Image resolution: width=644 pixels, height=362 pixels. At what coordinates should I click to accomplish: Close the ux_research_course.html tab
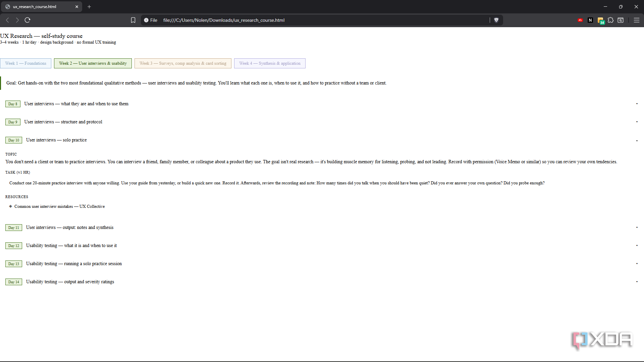(x=77, y=7)
